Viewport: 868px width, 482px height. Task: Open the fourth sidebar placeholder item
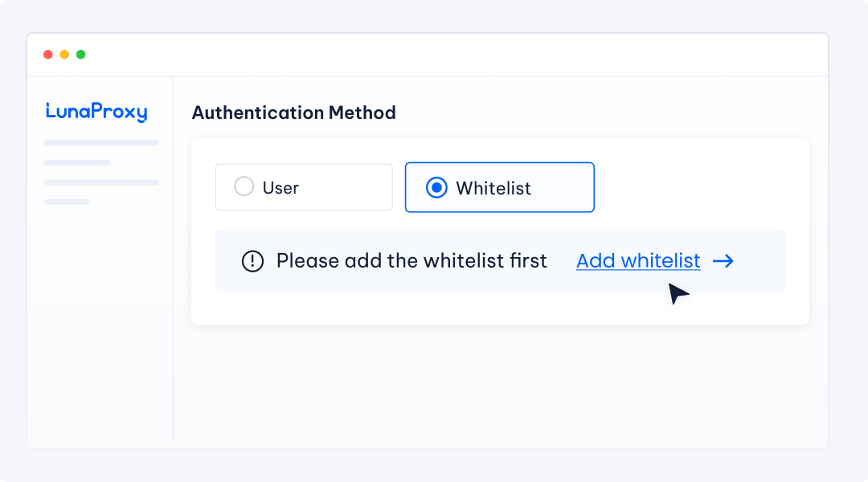point(67,202)
